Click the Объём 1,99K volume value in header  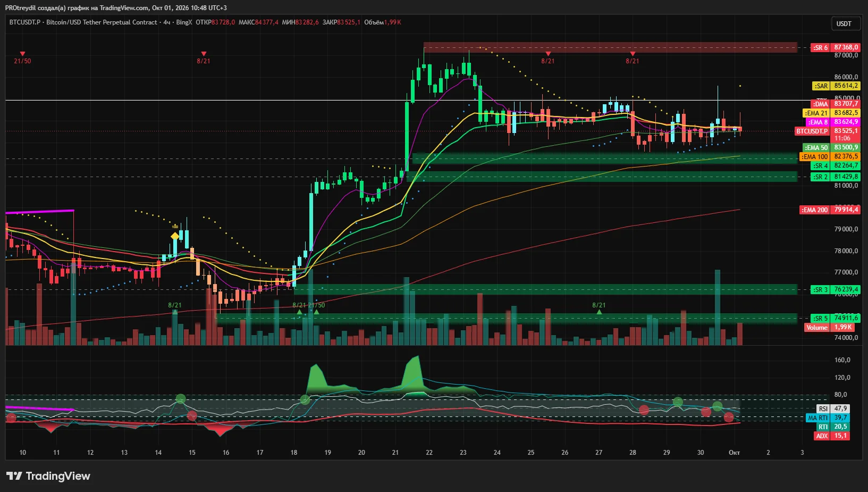point(383,22)
